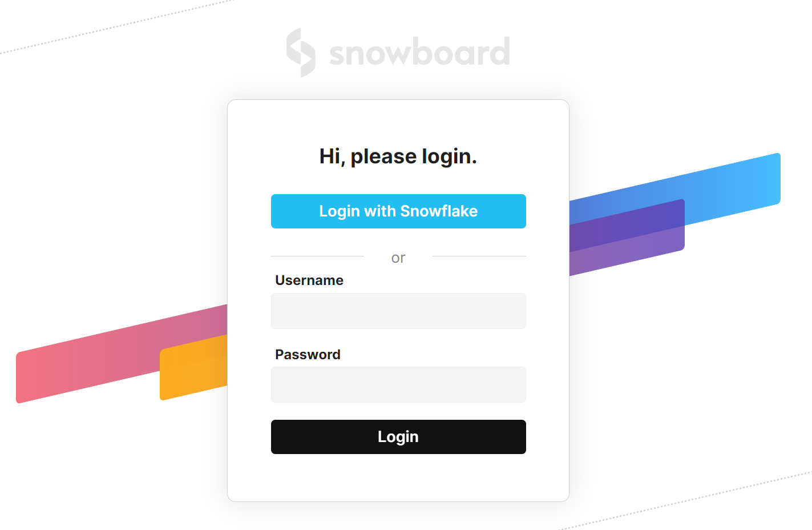
Task: Click the Snowflake branding on the login card
Action: coord(398,211)
